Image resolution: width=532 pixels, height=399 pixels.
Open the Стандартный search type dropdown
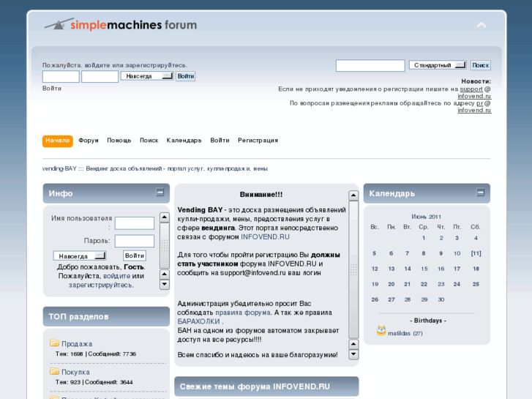[x=438, y=65]
